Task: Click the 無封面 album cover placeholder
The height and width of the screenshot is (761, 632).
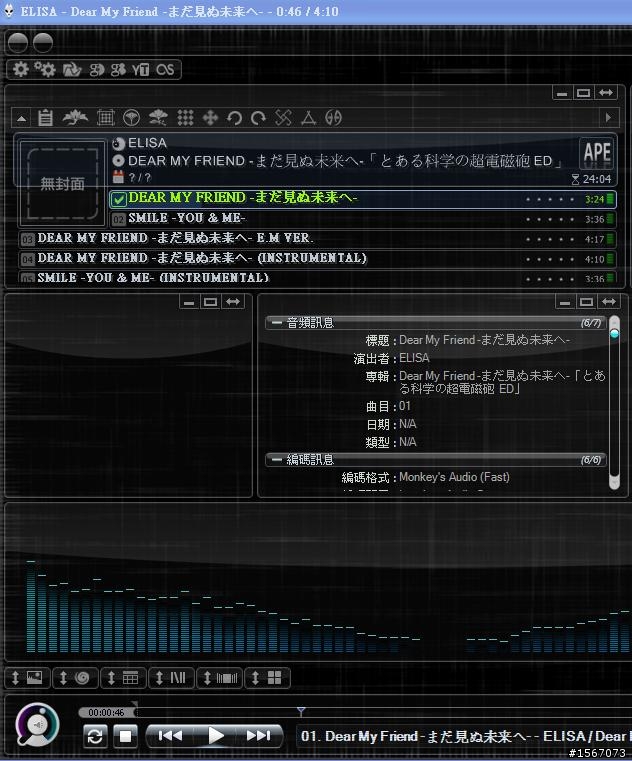Action: point(63,183)
